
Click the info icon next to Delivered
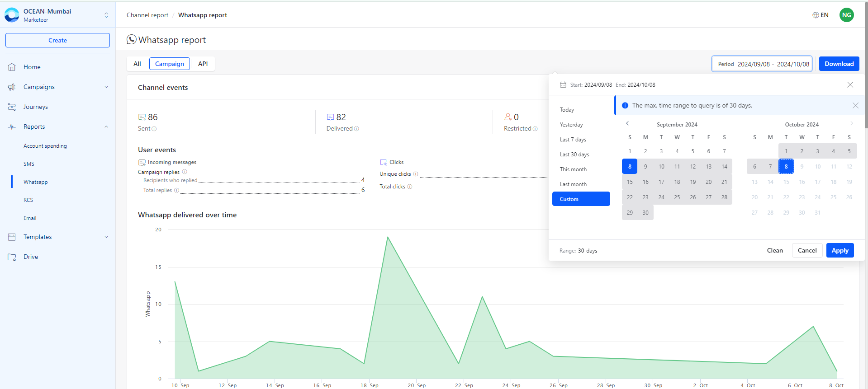[356, 129]
